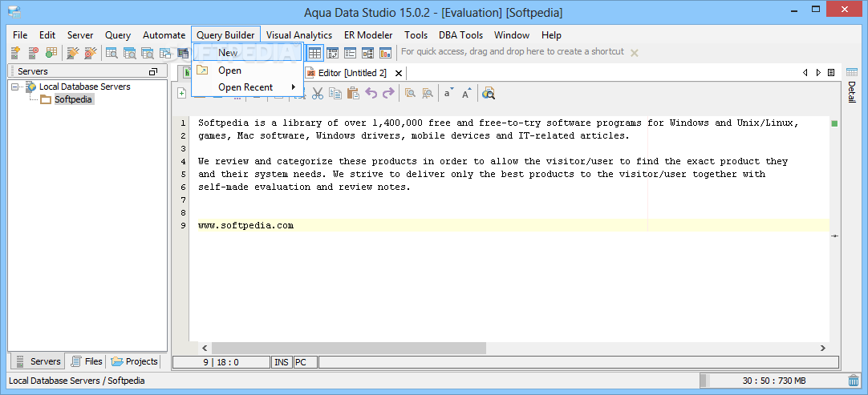Convert selection to uppercase icon

(x=467, y=93)
